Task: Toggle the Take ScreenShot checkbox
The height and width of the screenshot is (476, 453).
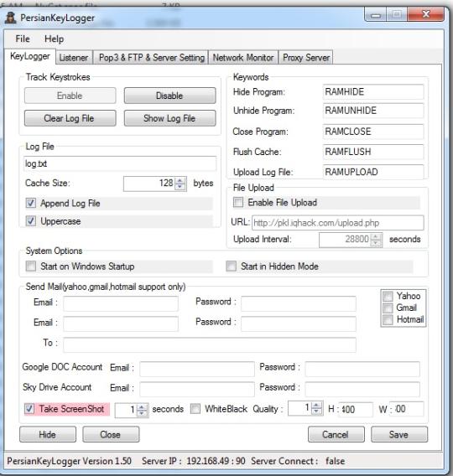Action: [x=29, y=409]
